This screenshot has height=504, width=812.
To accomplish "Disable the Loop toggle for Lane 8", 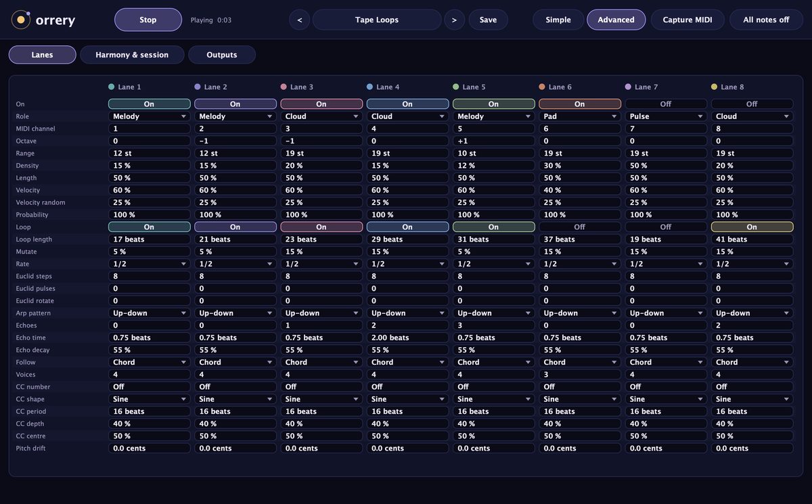I will 752,227.
